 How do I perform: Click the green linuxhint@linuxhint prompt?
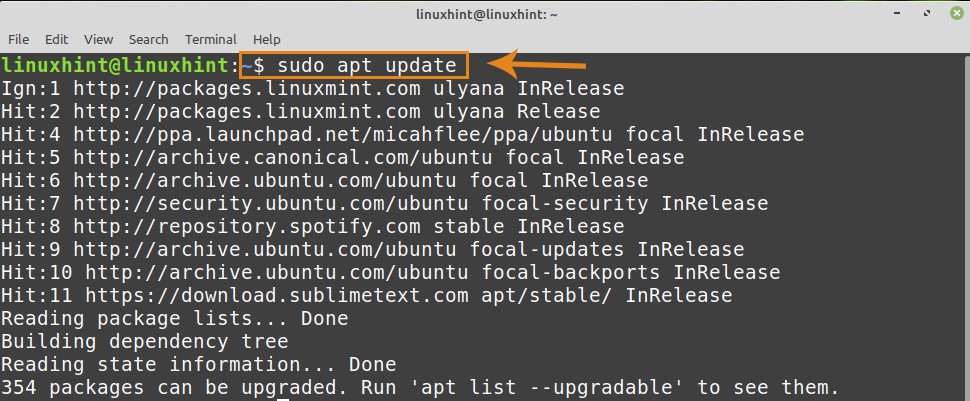point(115,66)
